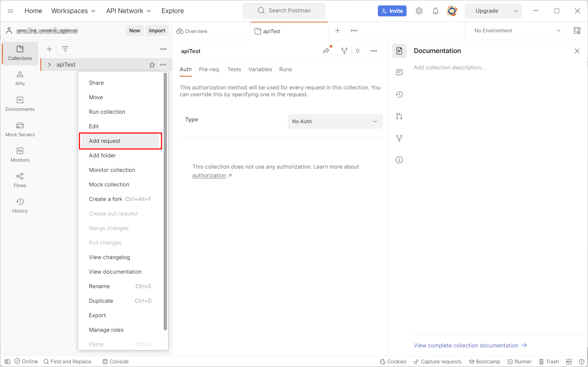
Task: Choose Create a fork in context menu
Action: point(121,199)
